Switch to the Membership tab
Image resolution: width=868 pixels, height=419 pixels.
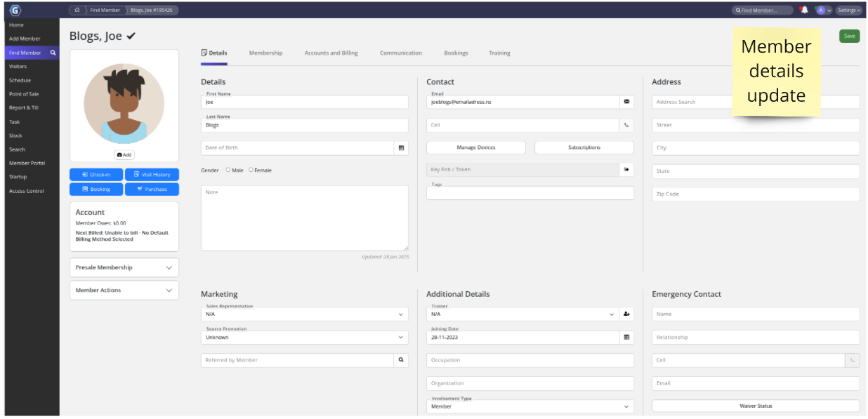tap(265, 53)
